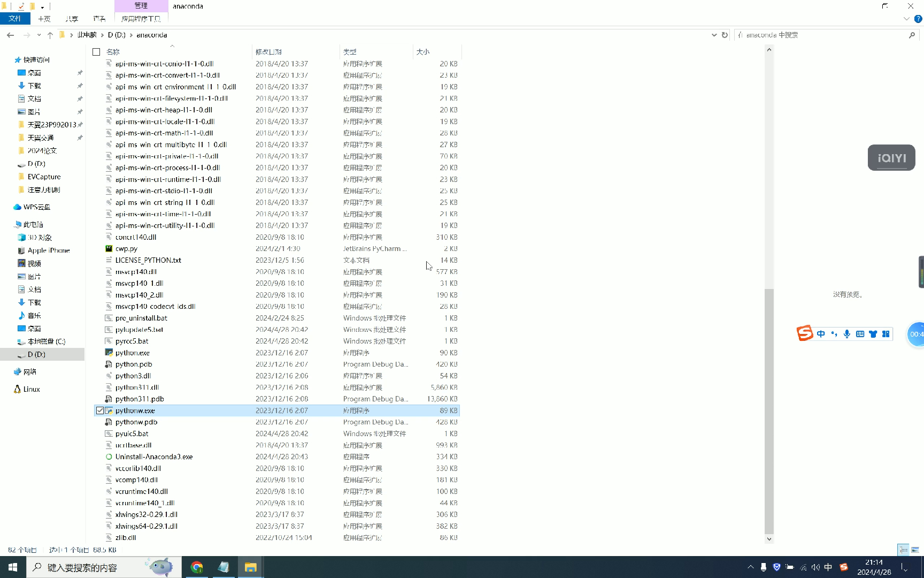Open Linux in the navigation pane
Viewport: 924px width, 578px height.
click(27, 390)
